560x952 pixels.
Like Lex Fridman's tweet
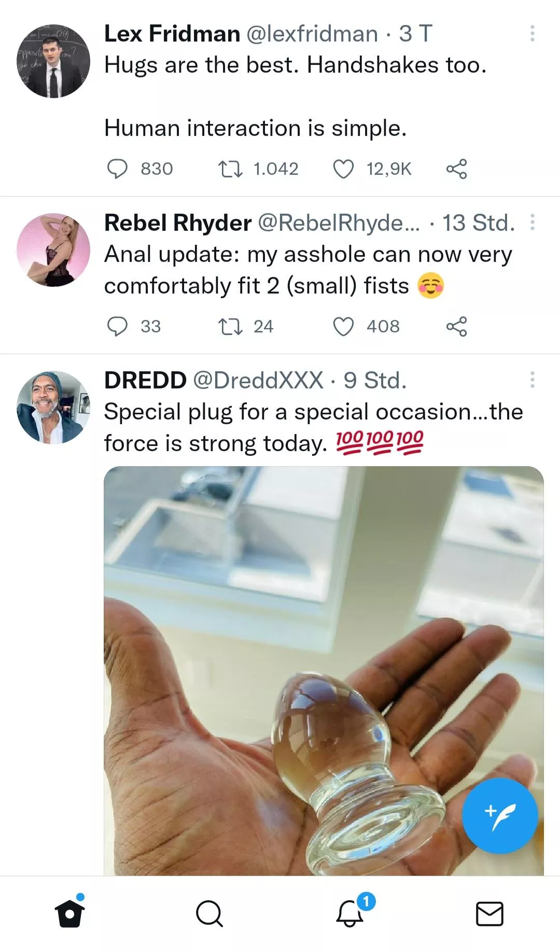coord(343,169)
